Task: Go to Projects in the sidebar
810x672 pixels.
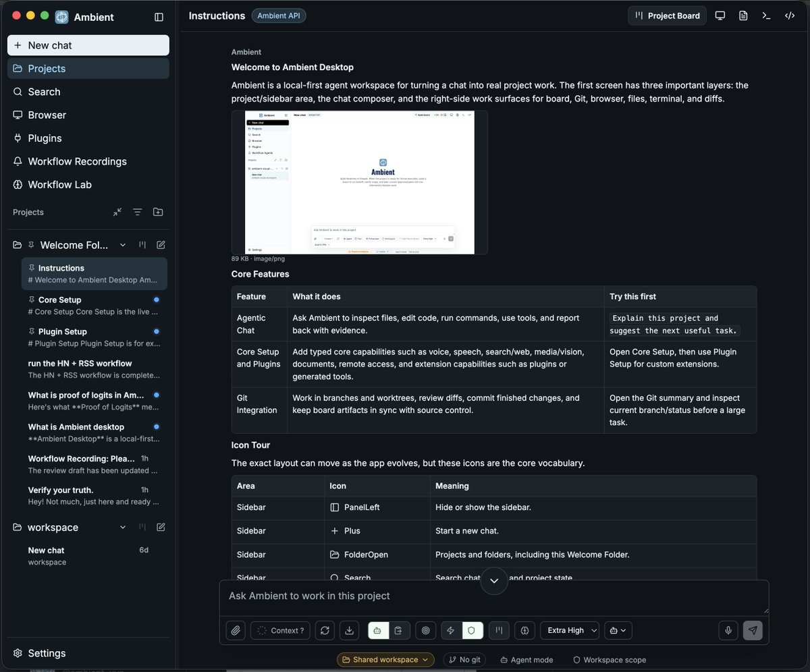Action: [x=88, y=68]
